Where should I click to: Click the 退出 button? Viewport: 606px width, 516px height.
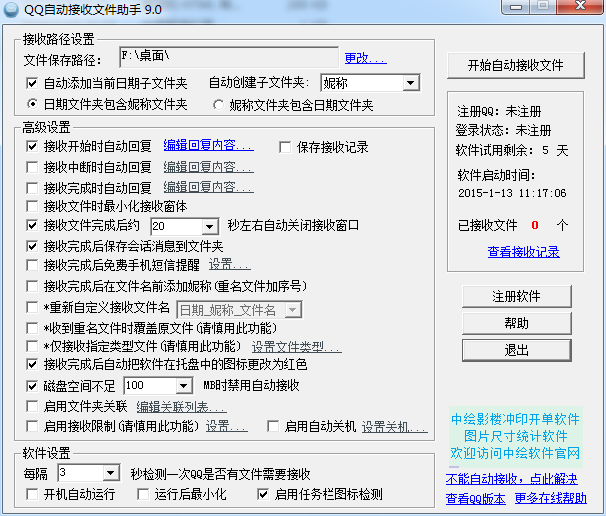coord(516,350)
